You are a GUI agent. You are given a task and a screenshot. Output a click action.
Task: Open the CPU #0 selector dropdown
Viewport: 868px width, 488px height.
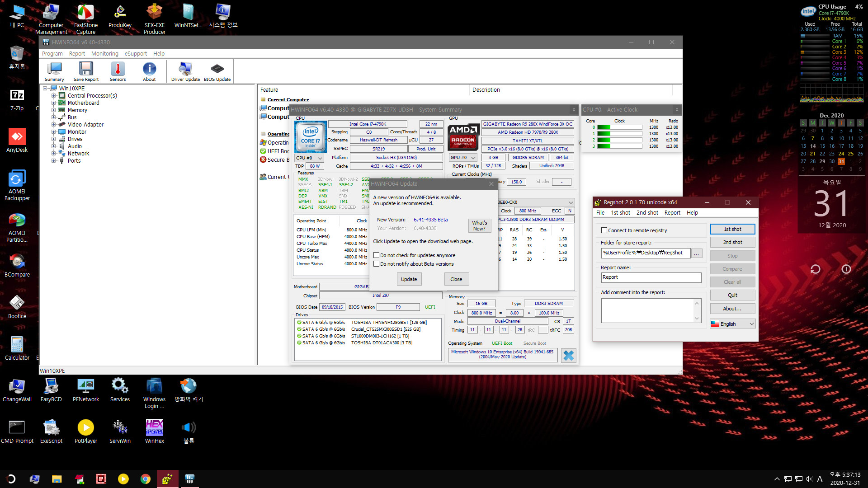309,158
